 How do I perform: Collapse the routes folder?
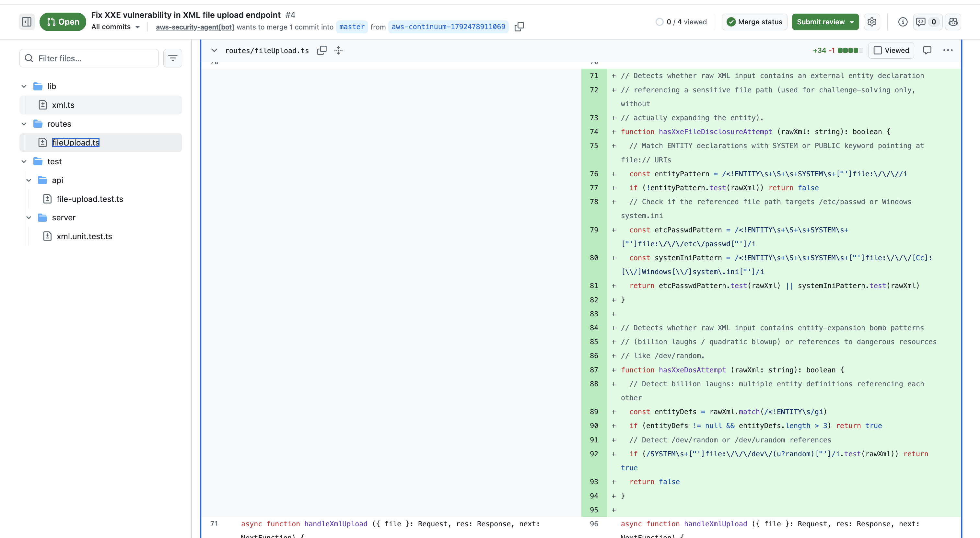(24, 124)
